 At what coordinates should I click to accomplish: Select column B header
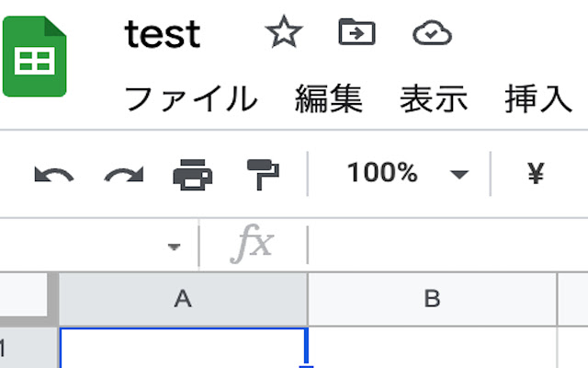tap(433, 299)
